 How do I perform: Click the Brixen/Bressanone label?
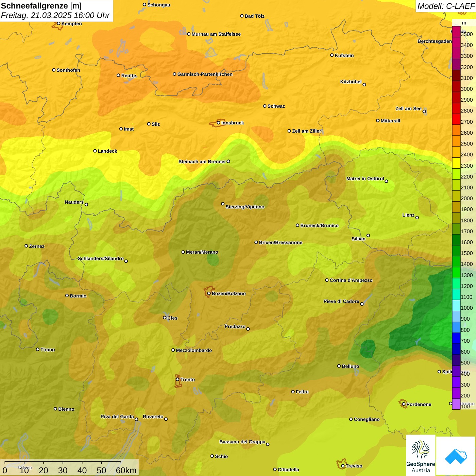click(280, 242)
